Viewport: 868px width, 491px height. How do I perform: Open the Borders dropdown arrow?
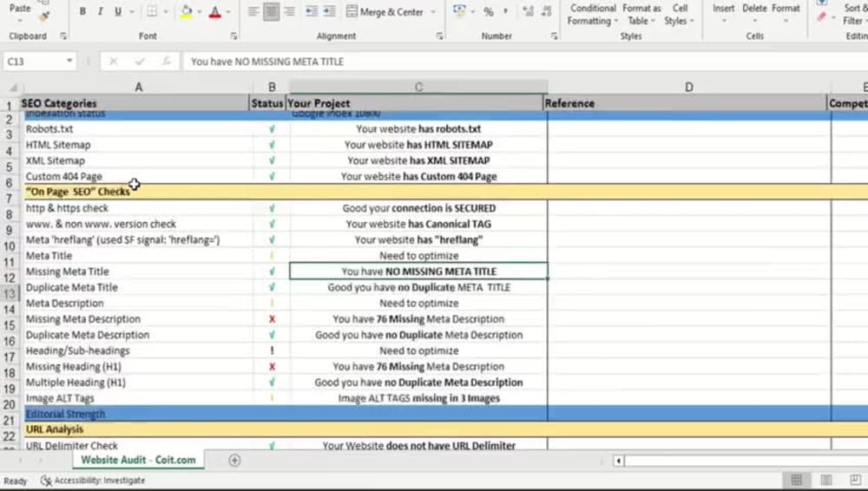tap(166, 11)
